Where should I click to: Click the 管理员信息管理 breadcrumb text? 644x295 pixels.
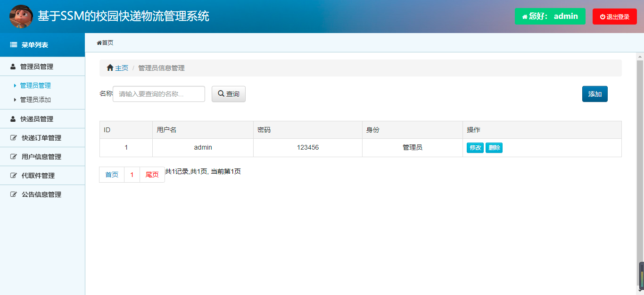click(x=161, y=68)
